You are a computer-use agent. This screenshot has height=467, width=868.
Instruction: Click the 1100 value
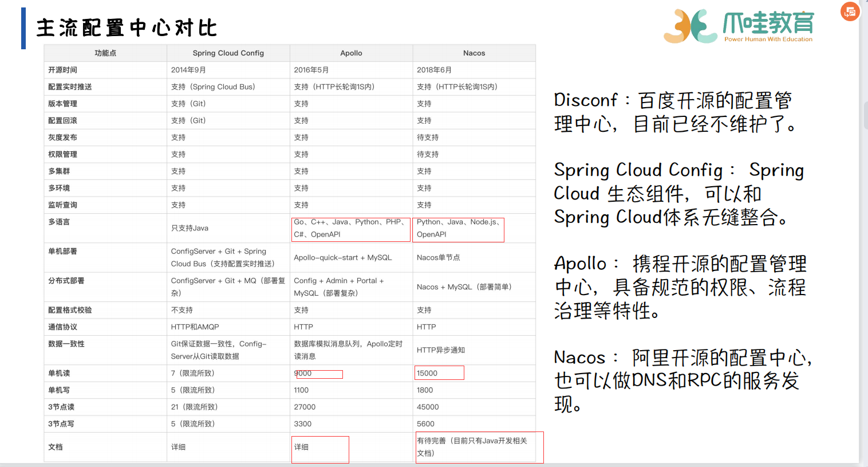click(x=301, y=390)
